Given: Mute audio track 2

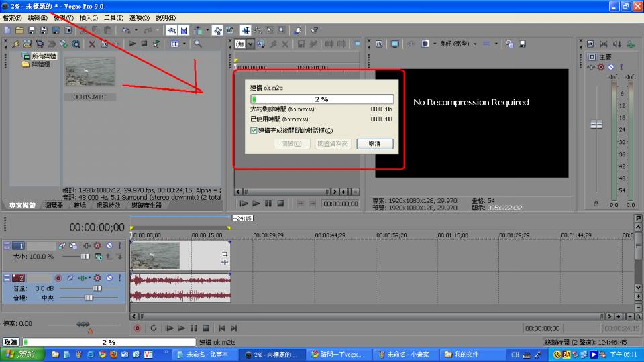Looking at the screenshot, I should coord(108,278).
